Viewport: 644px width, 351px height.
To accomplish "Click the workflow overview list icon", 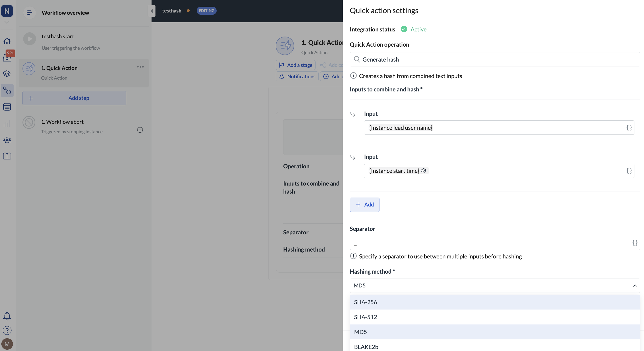I will 29,12.
